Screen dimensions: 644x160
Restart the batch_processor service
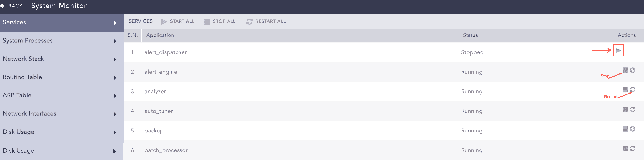(633, 149)
